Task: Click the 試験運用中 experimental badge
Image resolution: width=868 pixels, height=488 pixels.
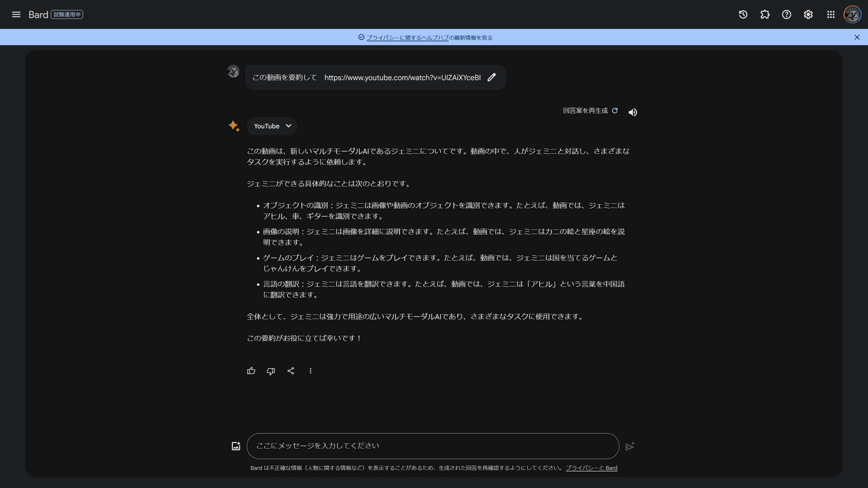Action: pos(67,14)
